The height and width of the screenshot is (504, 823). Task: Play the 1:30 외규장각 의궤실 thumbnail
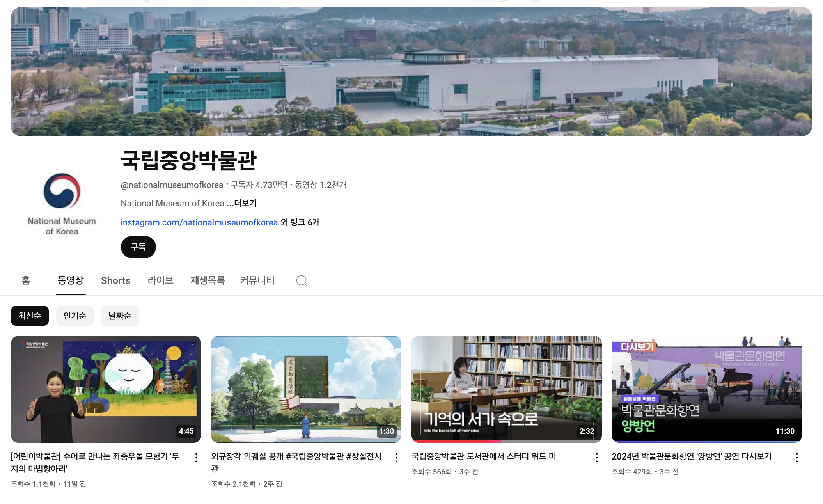pos(306,389)
